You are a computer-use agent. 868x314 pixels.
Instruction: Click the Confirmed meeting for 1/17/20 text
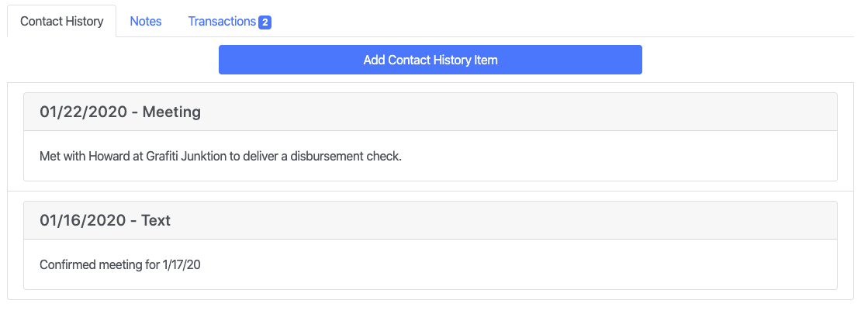(119, 264)
